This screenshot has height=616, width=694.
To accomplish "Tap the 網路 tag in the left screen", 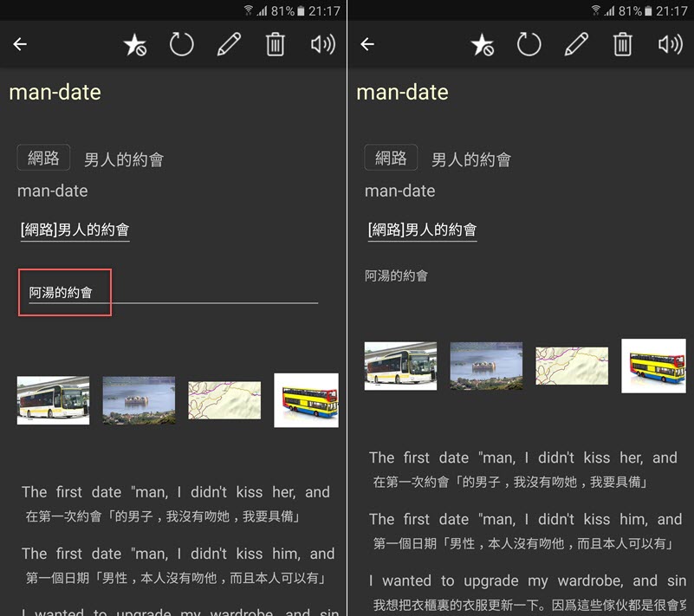I will click(x=43, y=158).
